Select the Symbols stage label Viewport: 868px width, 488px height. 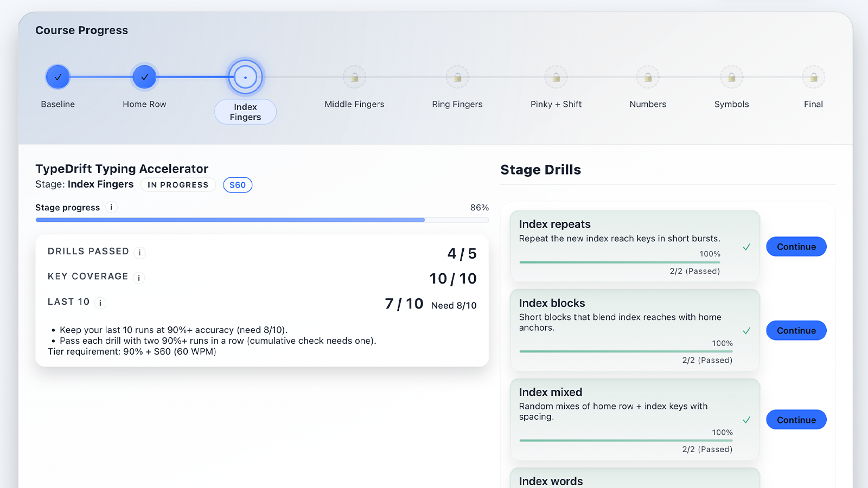coord(731,104)
